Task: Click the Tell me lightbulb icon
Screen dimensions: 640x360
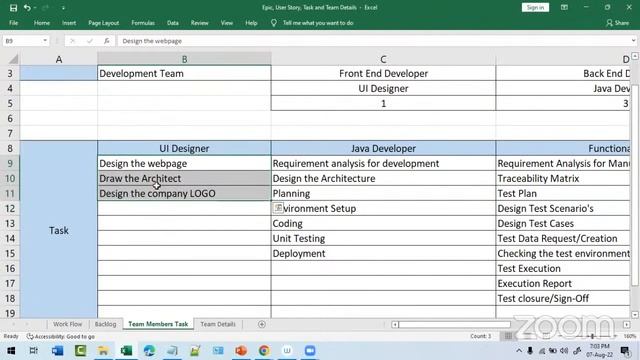Action: coord(274,23)
